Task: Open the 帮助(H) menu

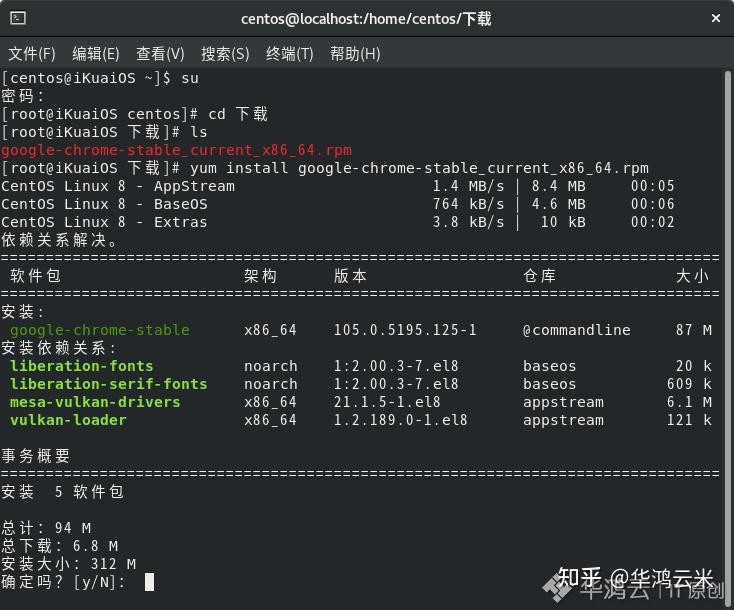Action: [x=355, y=54]
